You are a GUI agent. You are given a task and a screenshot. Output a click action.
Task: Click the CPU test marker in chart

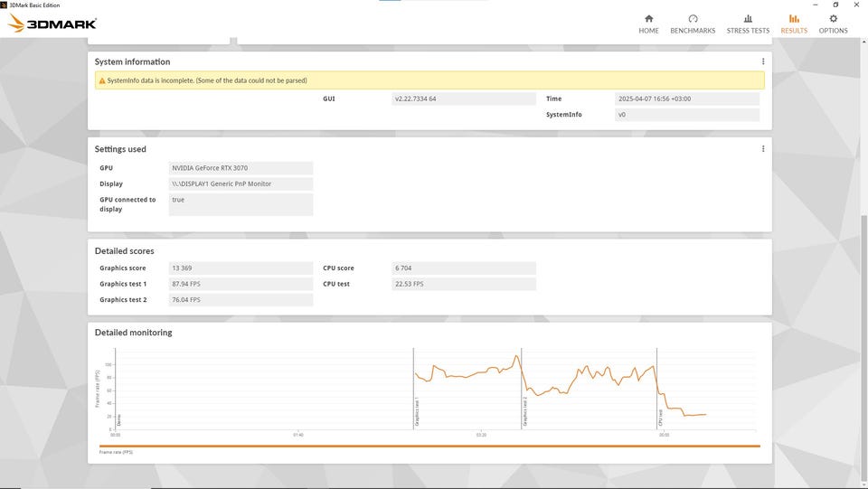(660, 417)
